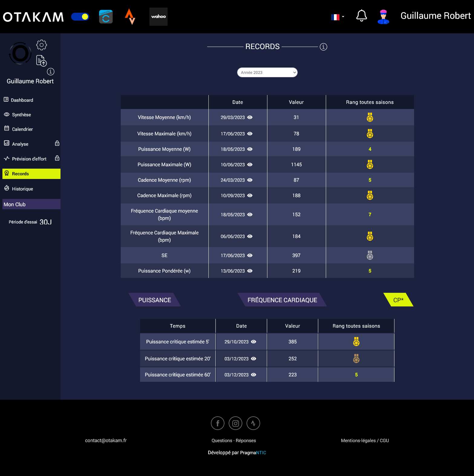Click rank 4 in Puissance Moyenne row
Viewport: 474px width, 476px height.
pyautogui.click(x=370, y=149)
